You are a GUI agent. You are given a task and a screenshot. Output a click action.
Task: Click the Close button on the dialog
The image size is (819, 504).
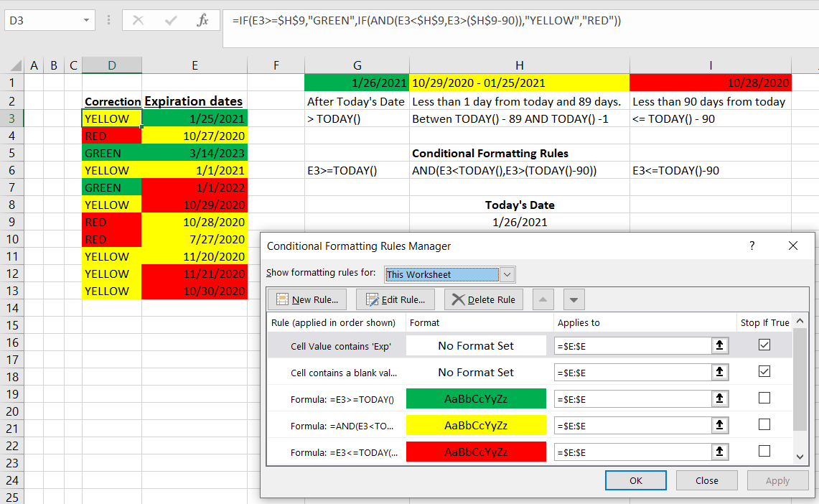tap(706, 480)
